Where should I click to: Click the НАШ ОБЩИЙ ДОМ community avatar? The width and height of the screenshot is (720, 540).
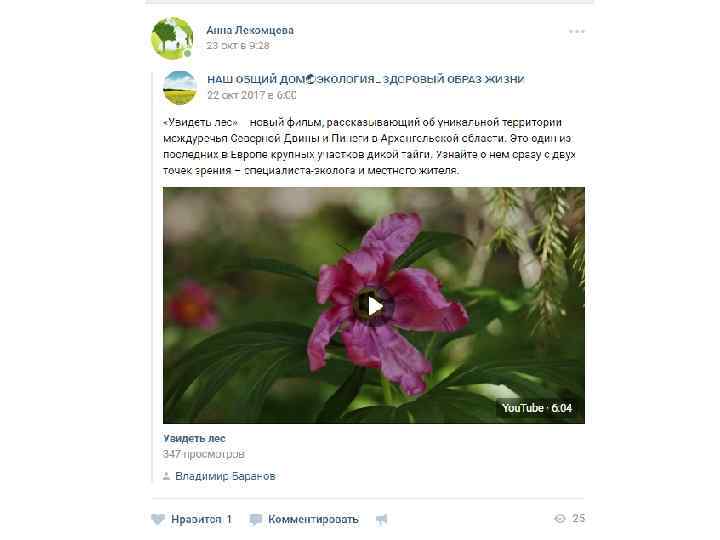point(180,88)
